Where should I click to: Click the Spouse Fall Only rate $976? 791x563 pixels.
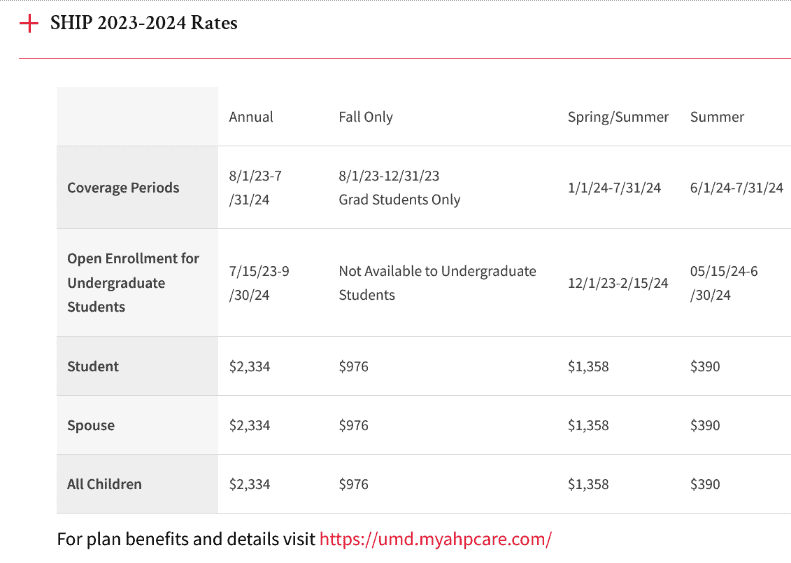coord(353,426)
